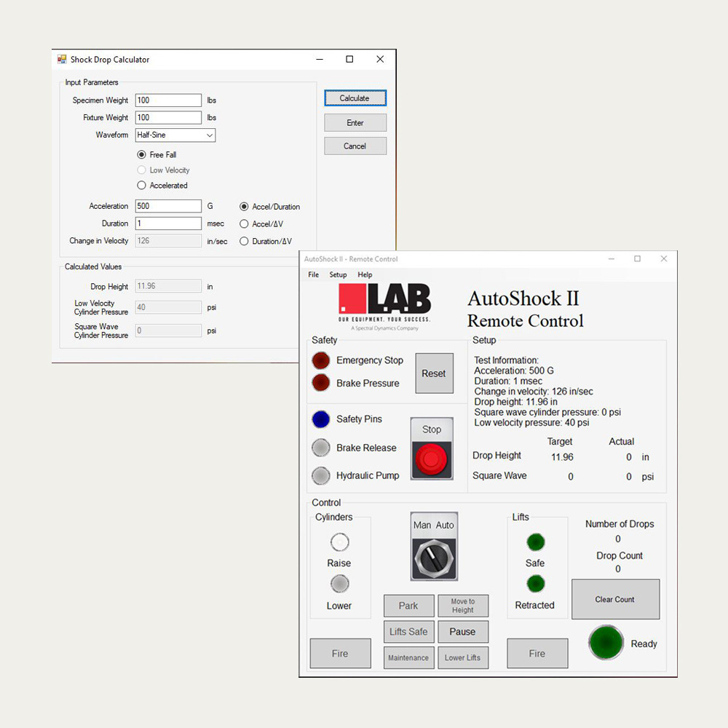Click the Clear Count button
Screen dimensions: 728x728
click(615, 599)
